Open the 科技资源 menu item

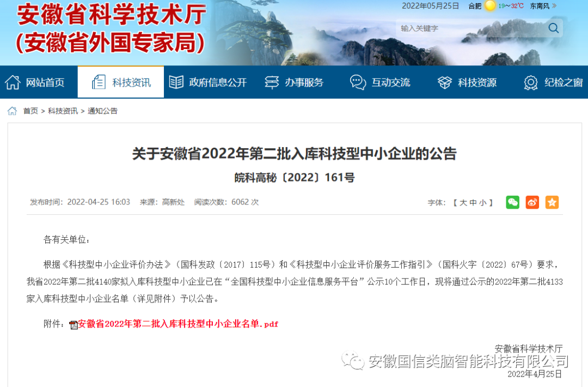tap(467, 82)
